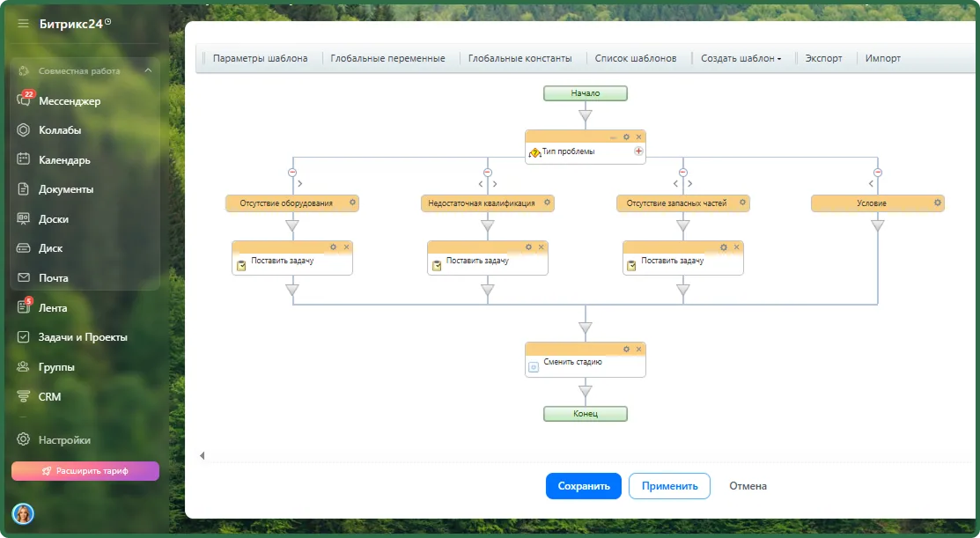Viewport: 980px width, 538px height.
Task: Open Настройки in the sidebar
Action: pyautogui.click(x=64, y=440)
